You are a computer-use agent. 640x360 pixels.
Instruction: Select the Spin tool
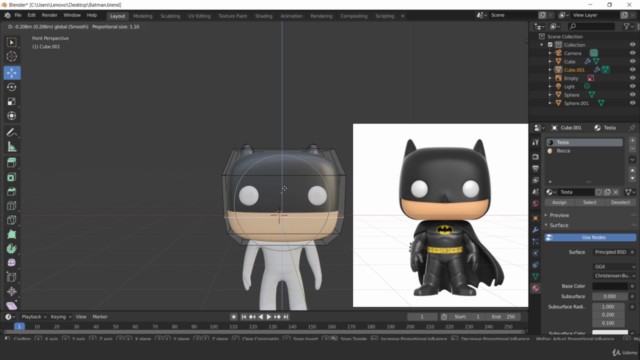point(11,248)
